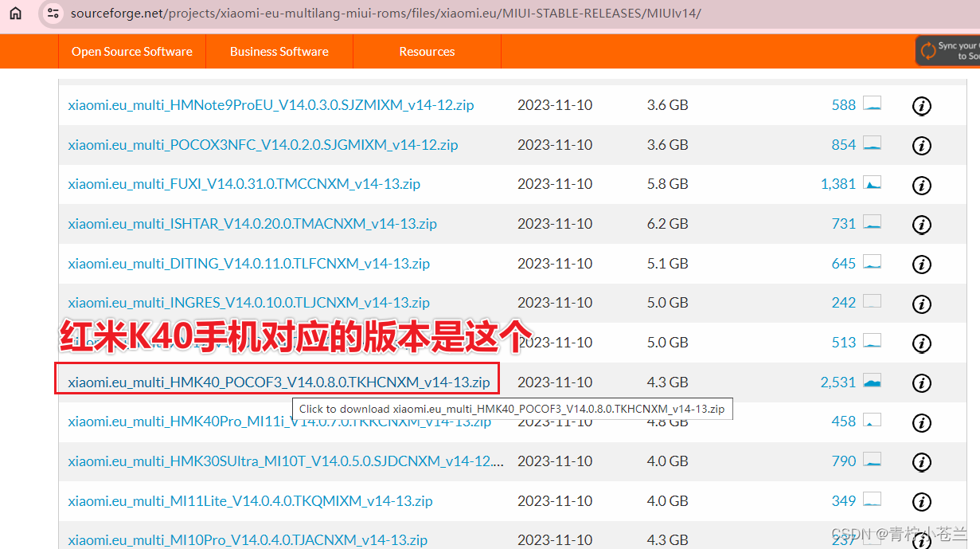Click the 790 downloads count
This screenshot has width=980, height=549.
(x=843, y=461)
